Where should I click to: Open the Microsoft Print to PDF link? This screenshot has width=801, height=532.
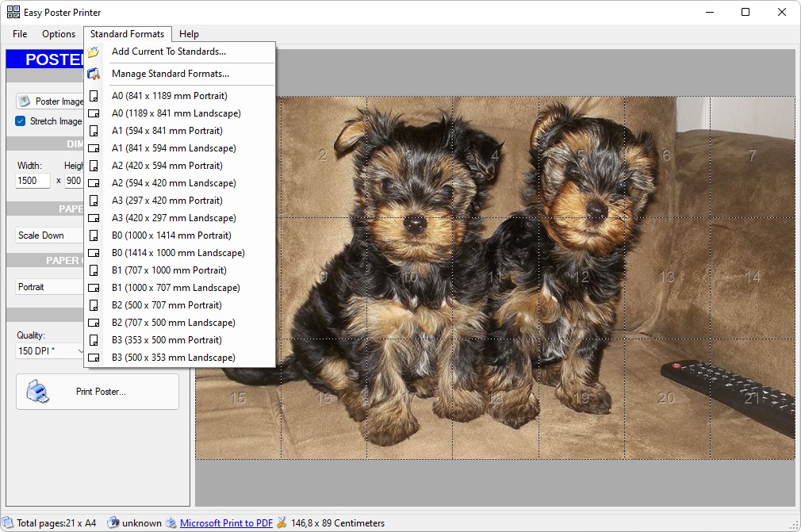[x=226, y=522]
